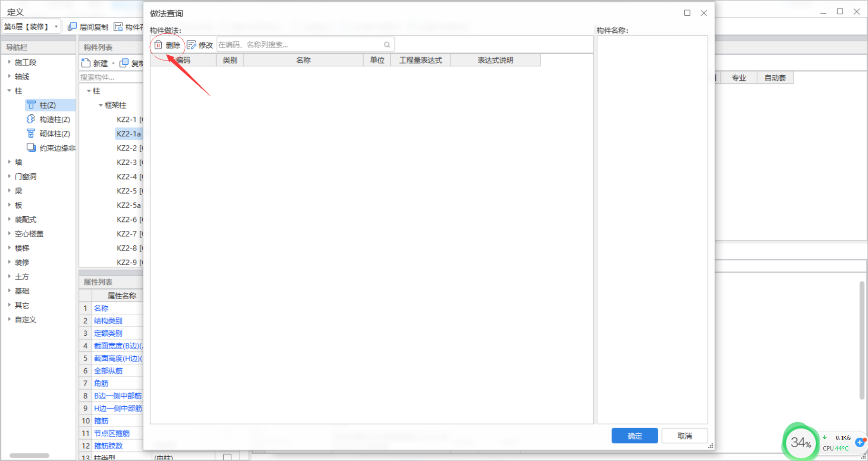The width and height of the screenshot is (868, 461).
Task: Select the 砌体柱(Z) icon
Action: [31, 133]
